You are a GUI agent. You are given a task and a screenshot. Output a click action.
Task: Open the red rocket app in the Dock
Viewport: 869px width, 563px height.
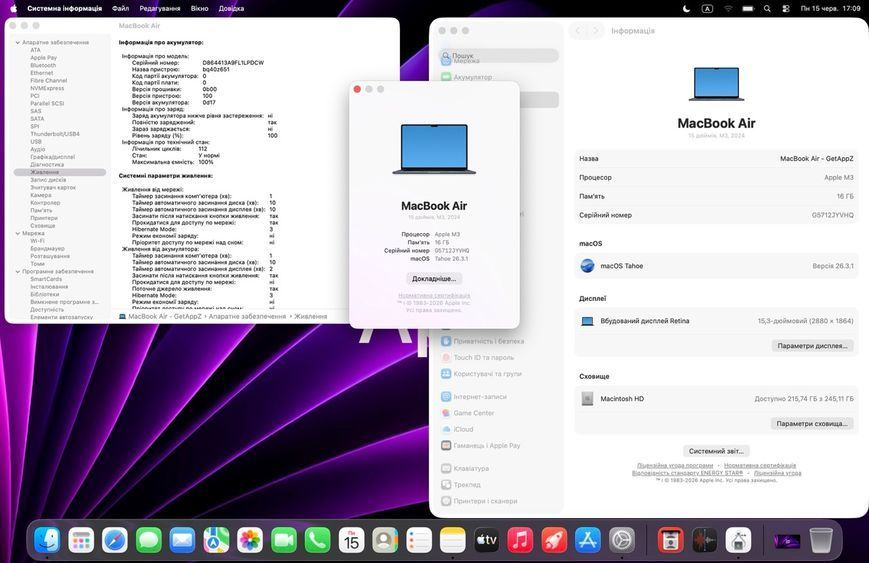(554, 540)
